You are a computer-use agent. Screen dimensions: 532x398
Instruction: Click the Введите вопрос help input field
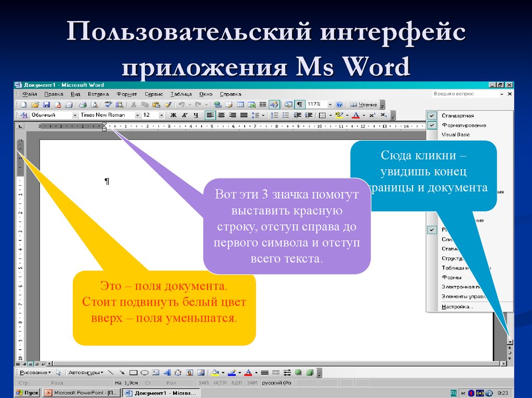[465, 94]
